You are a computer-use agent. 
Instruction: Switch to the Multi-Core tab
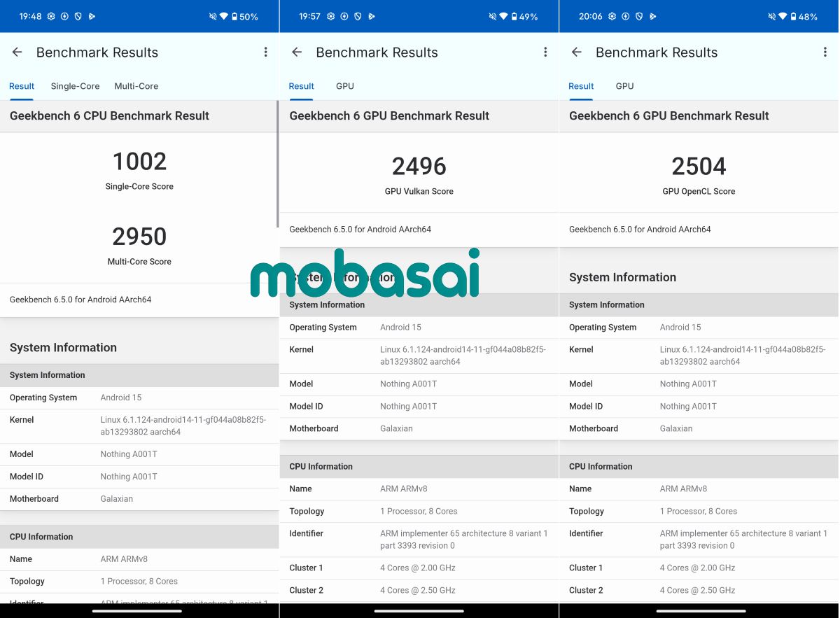point(136,86)
